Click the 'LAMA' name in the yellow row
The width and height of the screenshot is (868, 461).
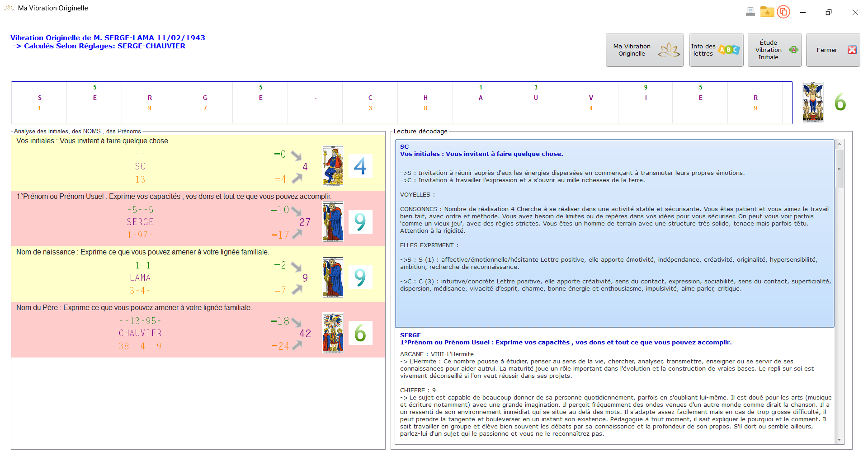tap(140, 278)
